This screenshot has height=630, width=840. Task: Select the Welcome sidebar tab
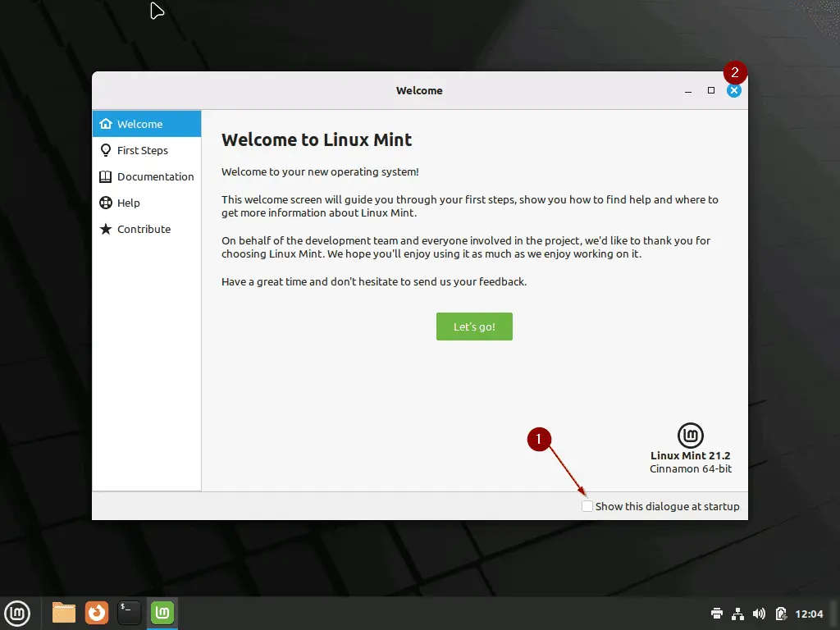(x=147, y=124)
